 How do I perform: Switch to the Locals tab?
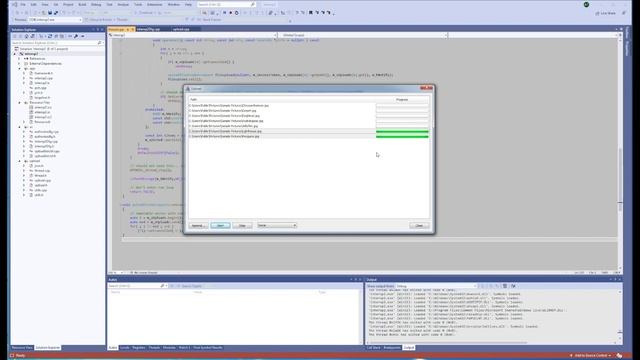(124, 348)
